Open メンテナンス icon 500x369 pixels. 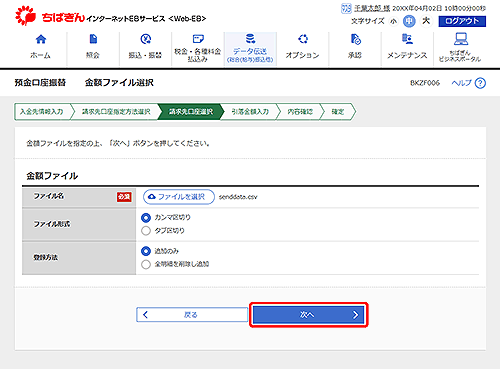407,39
